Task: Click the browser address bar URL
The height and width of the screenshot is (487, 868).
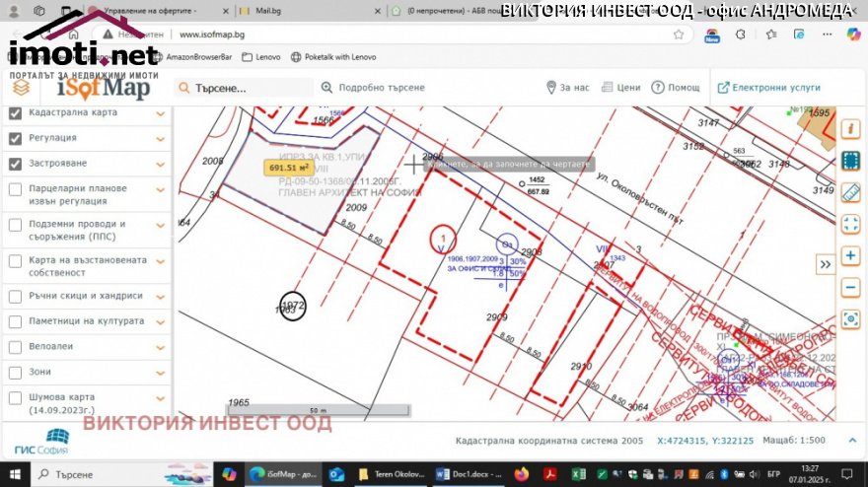Action: pyautogui.click(x=212, y=35)
